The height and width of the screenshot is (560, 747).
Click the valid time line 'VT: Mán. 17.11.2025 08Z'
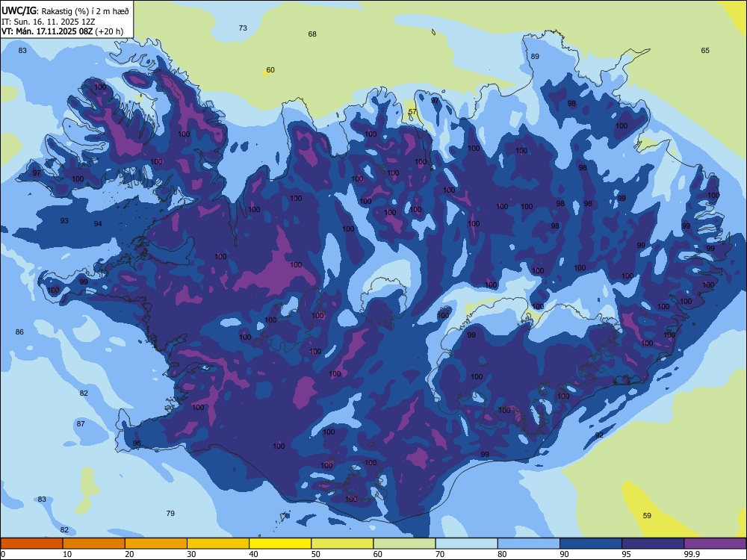pos(47,31)
